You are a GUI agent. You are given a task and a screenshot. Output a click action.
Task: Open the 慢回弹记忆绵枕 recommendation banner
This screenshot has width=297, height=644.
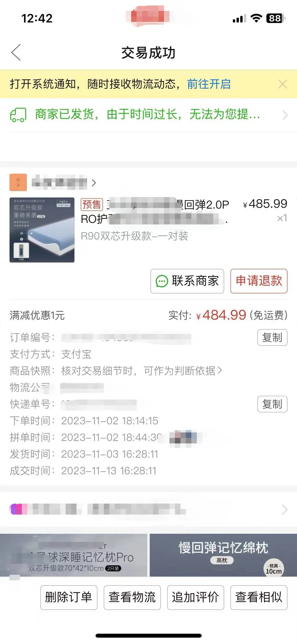click(x=223, y=555)
